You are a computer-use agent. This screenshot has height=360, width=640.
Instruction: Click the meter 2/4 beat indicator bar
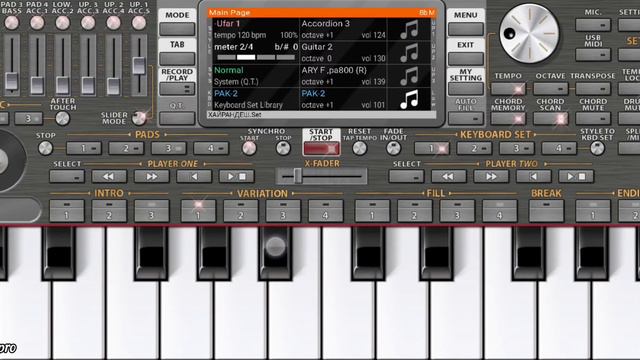click(x=256, y=58)
